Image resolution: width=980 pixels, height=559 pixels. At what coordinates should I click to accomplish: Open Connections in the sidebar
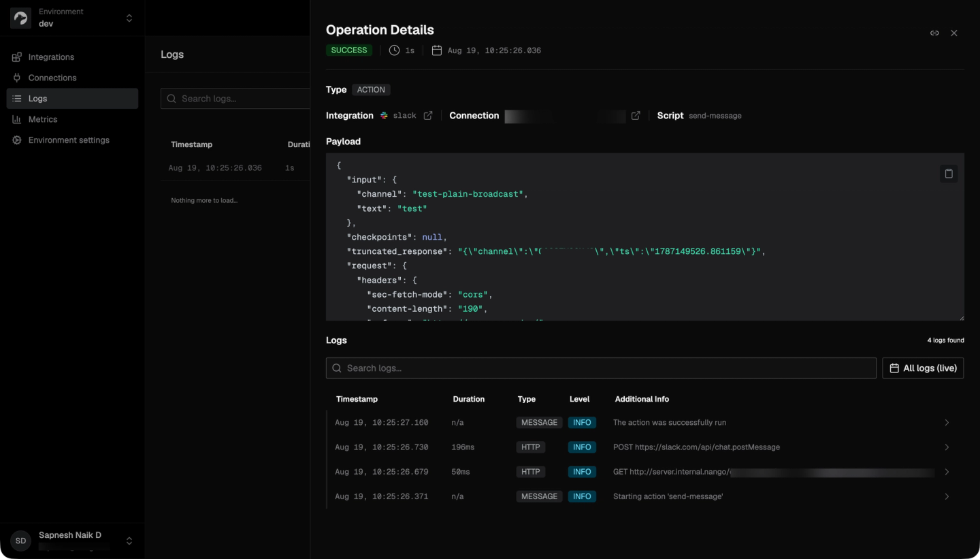pyautogui.click(x=72, y=78)
